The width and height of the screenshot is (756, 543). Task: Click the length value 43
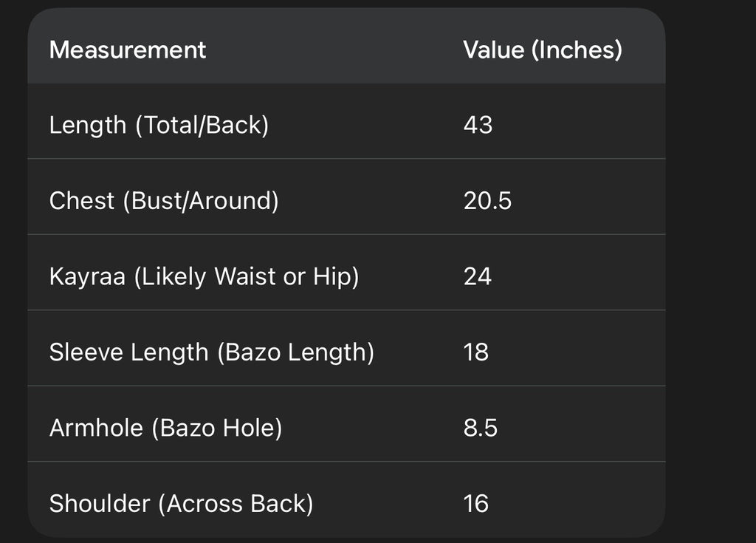pyautogui.click(x=478, y=125)
